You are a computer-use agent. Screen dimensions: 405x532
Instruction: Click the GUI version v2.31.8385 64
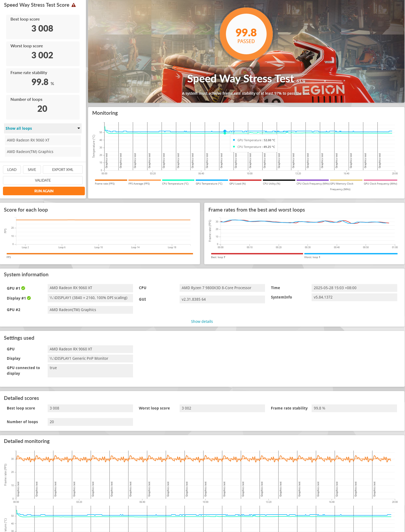tap(222, 299)
